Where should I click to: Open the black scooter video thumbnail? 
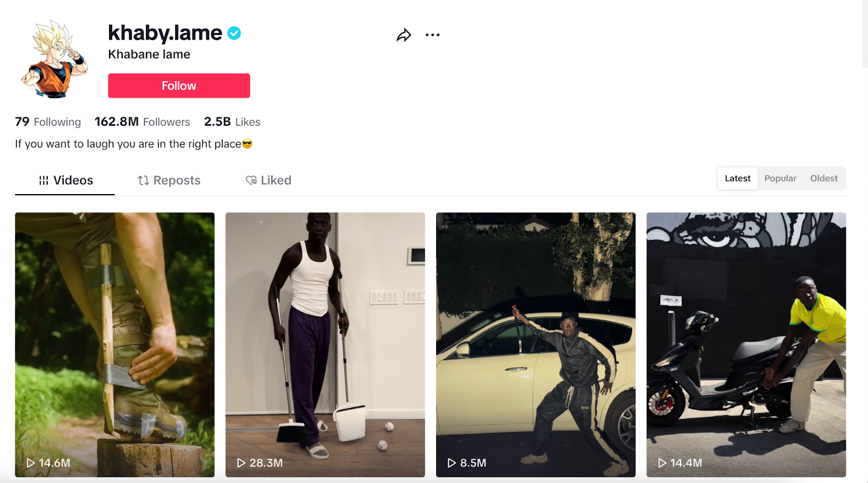tap(746, 345)
